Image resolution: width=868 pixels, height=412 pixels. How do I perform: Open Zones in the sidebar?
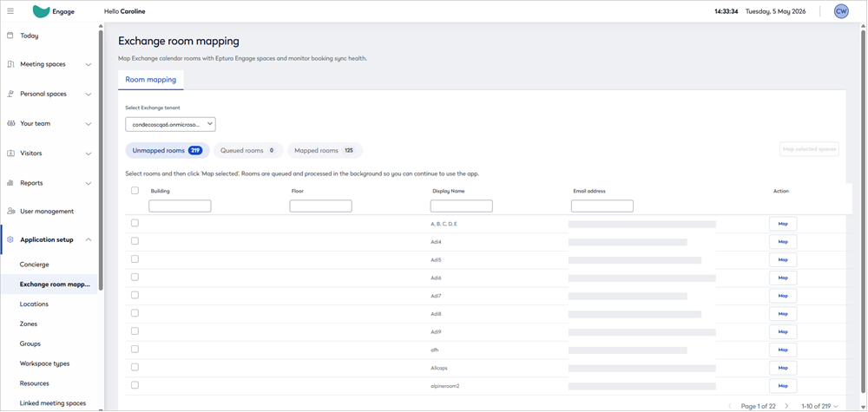(29, 324)
